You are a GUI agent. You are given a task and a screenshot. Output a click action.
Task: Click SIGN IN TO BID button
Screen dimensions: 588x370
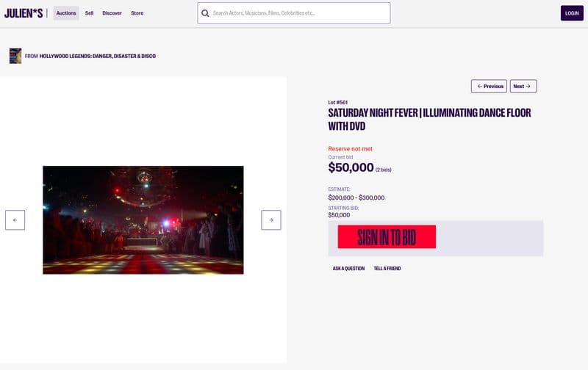click(387, 236)
